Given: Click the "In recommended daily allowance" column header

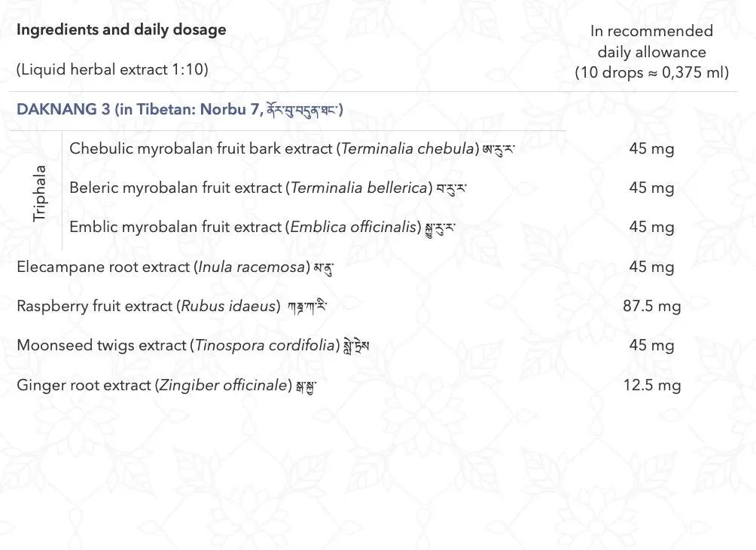Looking at the screenshot, I should (x=651, y=41).
